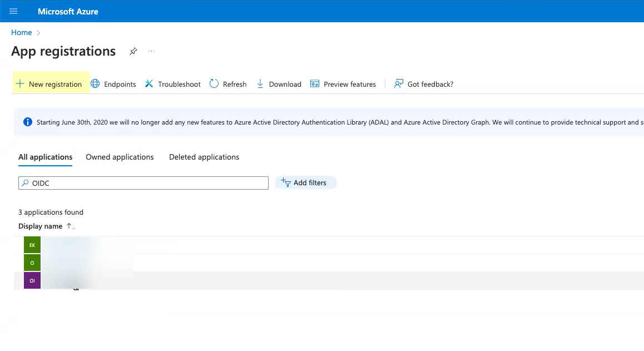Open Endpoints from the toolbar
Image resolution: width=644 pixels, height=351 pixels.
[113, 84]
